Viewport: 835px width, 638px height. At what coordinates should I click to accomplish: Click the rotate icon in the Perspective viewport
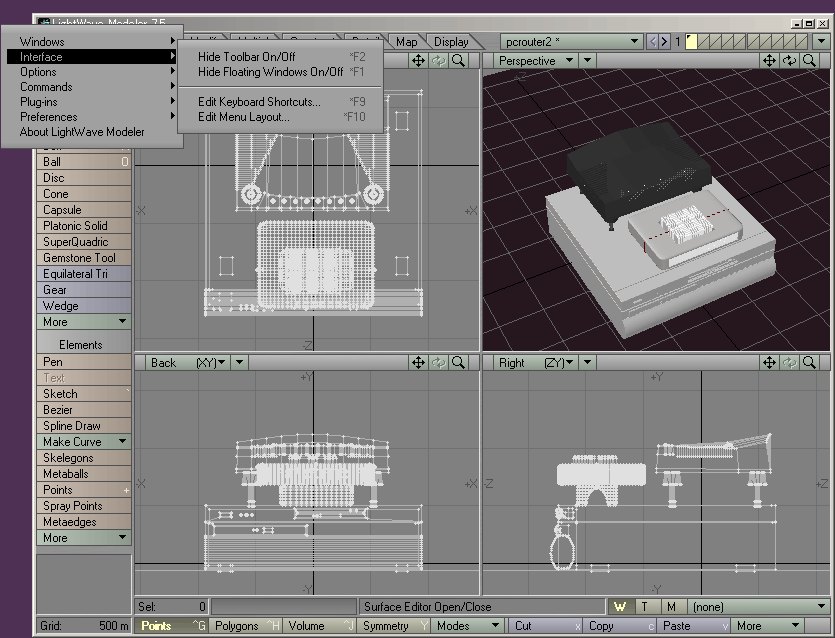point(790,61)
